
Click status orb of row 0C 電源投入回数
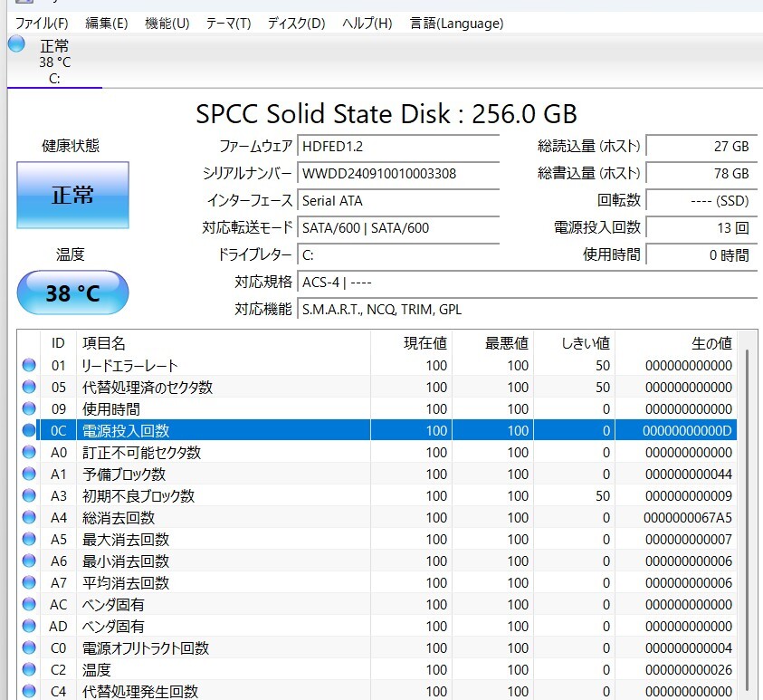29,430
